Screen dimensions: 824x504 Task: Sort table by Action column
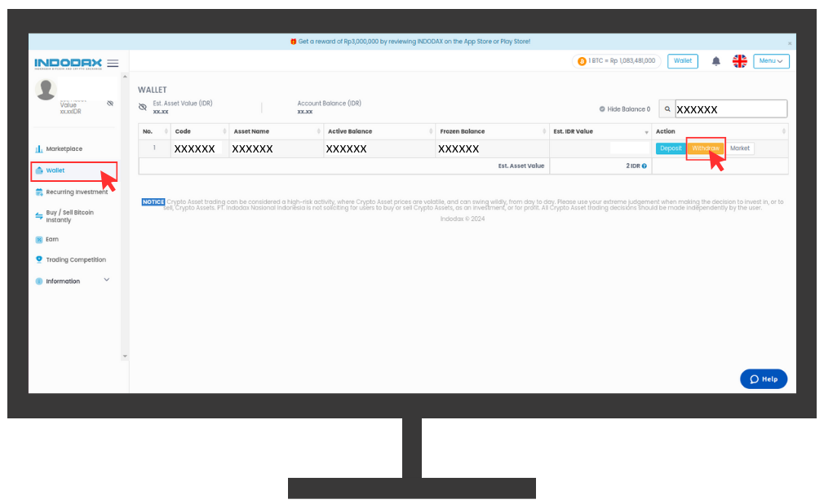(x=720, y=131)
